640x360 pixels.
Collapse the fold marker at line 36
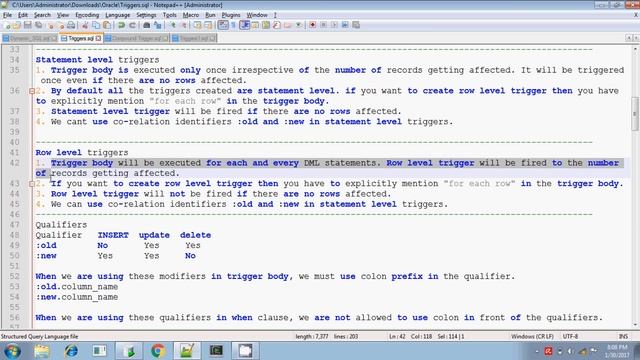(x=32, y=91)
